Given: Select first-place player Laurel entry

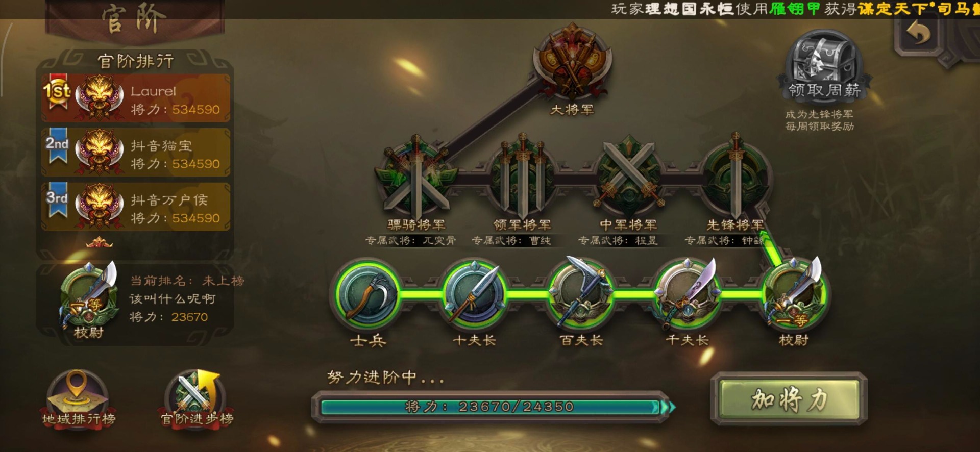Looking at the screenshot, I should click(136, 98).
